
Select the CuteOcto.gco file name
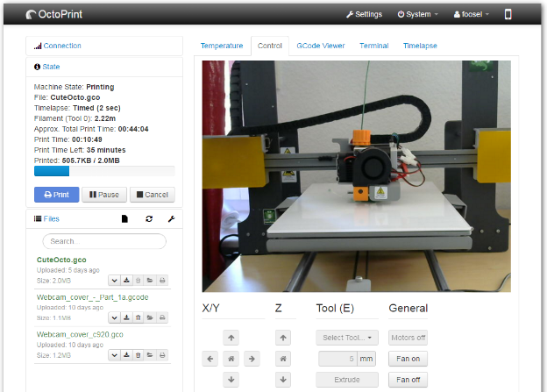tap(61, 260)
